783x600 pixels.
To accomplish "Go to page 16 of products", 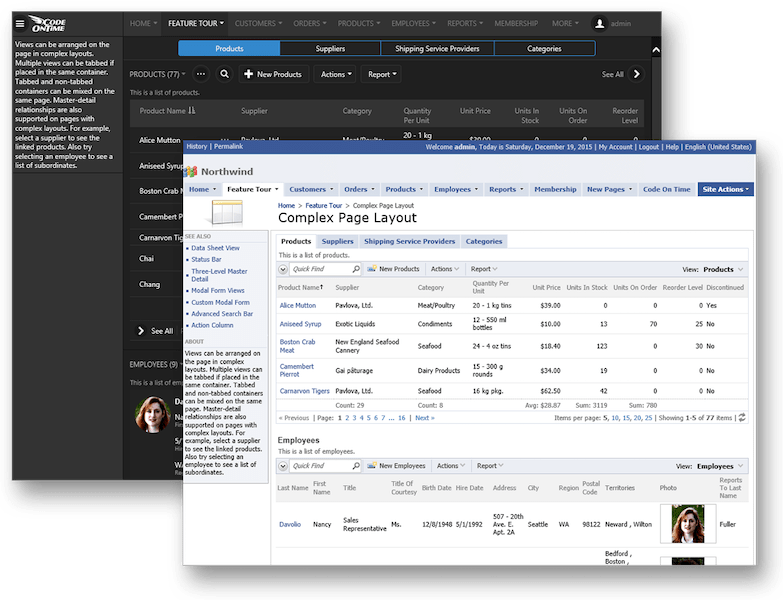I will (401, 418).
